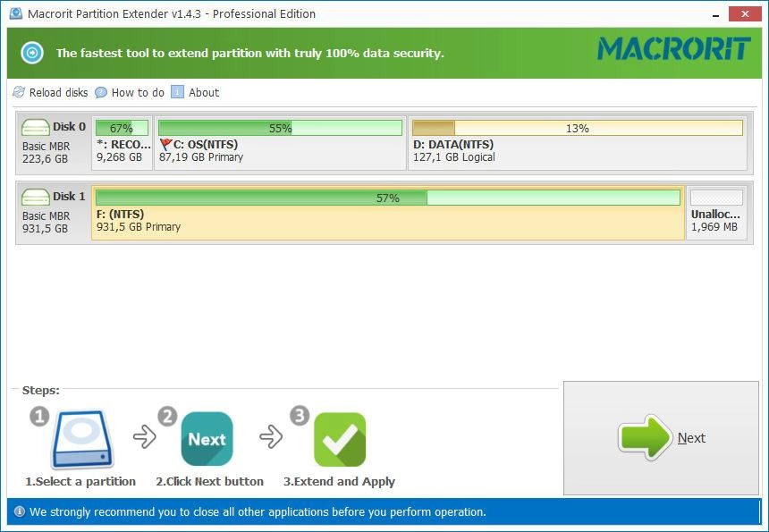Click the info icon in status bar
The image size is (769, 532).
click(19, 511)
